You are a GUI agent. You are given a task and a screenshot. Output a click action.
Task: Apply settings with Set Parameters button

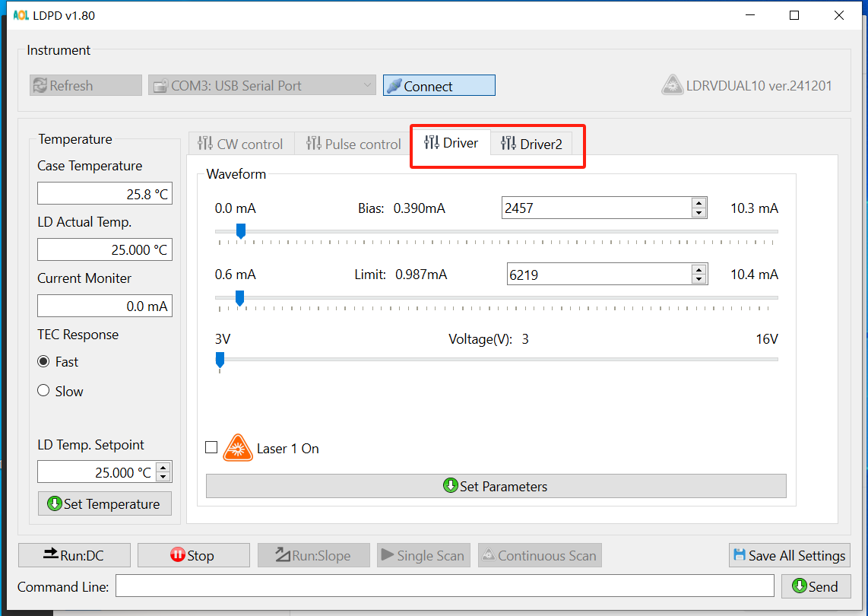(x=496, y=486)
